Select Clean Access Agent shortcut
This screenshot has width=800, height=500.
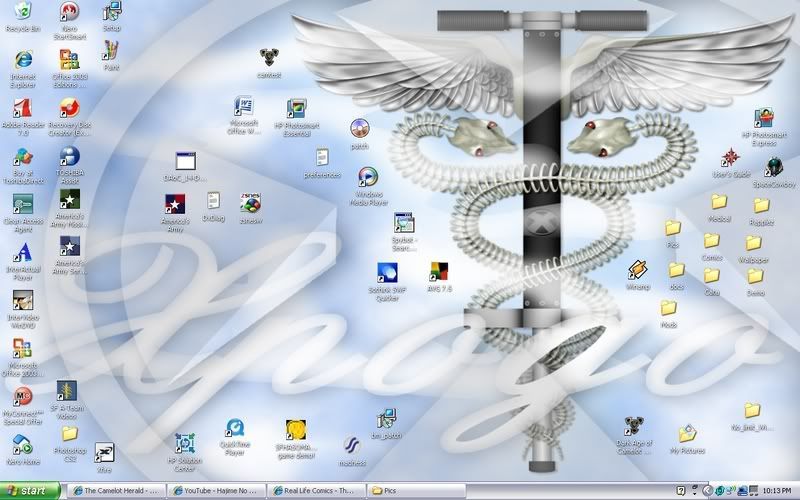click(22, 204)
